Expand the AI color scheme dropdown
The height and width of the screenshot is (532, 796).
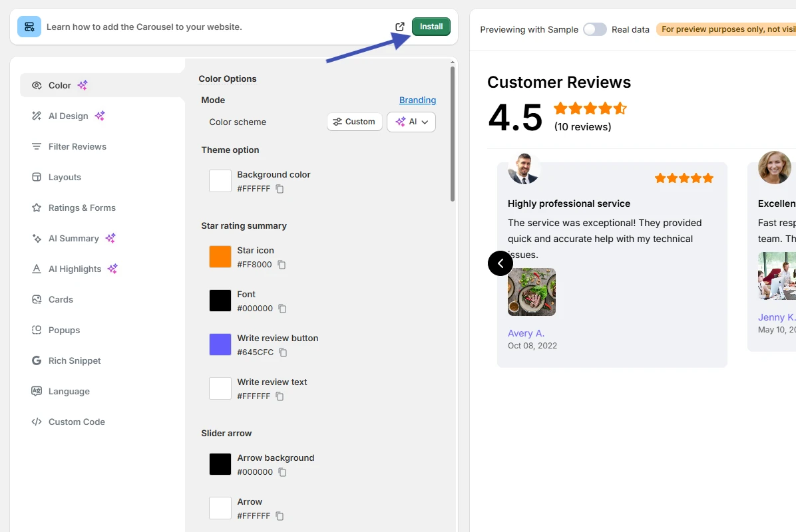(411, 122)
